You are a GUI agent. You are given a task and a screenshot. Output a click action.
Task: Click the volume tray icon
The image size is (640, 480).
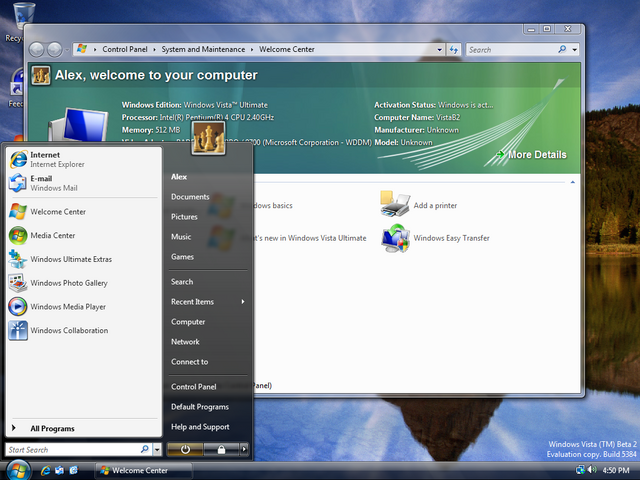pyautogui.click(x=592, y=470)
